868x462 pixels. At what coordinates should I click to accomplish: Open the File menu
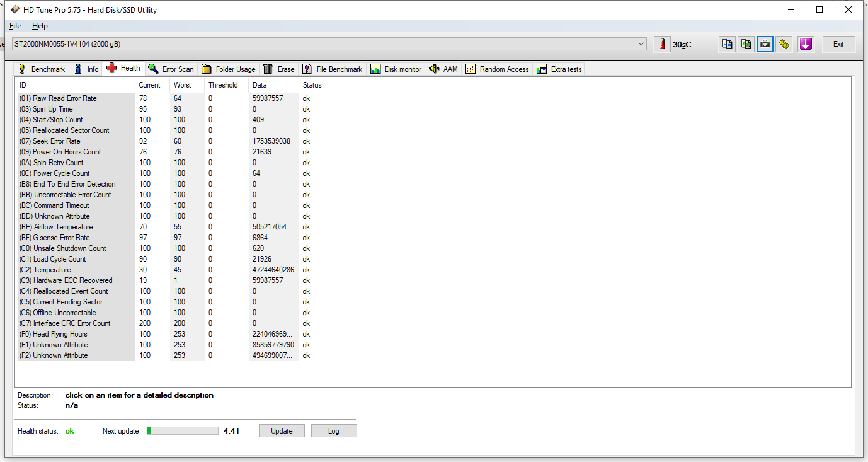click(x=15, y=26)
